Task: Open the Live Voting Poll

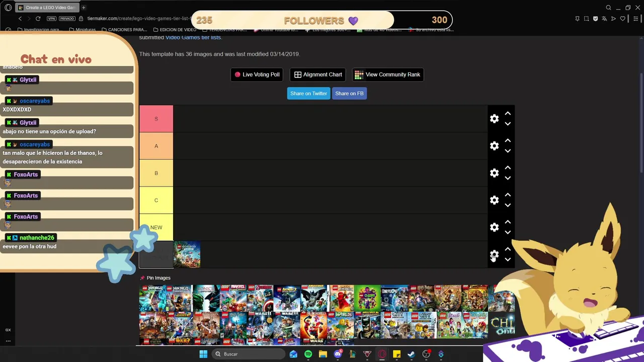Action: click(x=257, y=74)
